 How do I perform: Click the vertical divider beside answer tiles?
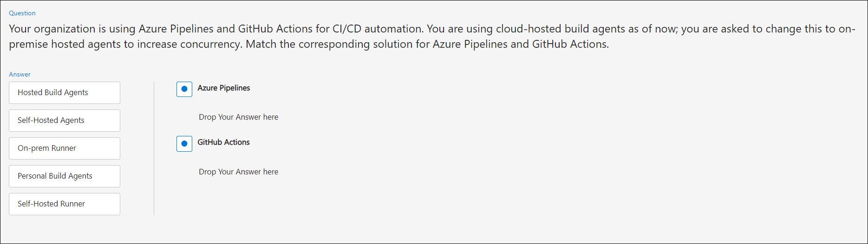pos(154,148)
